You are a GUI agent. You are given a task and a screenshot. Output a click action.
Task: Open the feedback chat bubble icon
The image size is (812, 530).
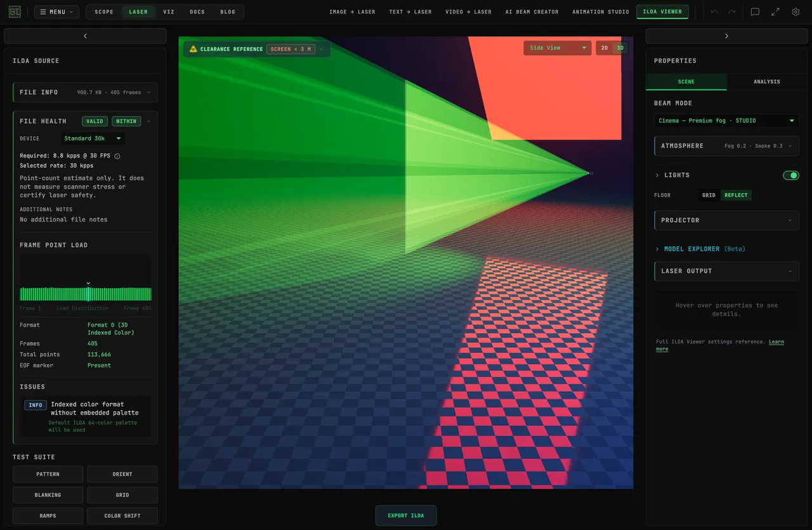coord(755,11)
